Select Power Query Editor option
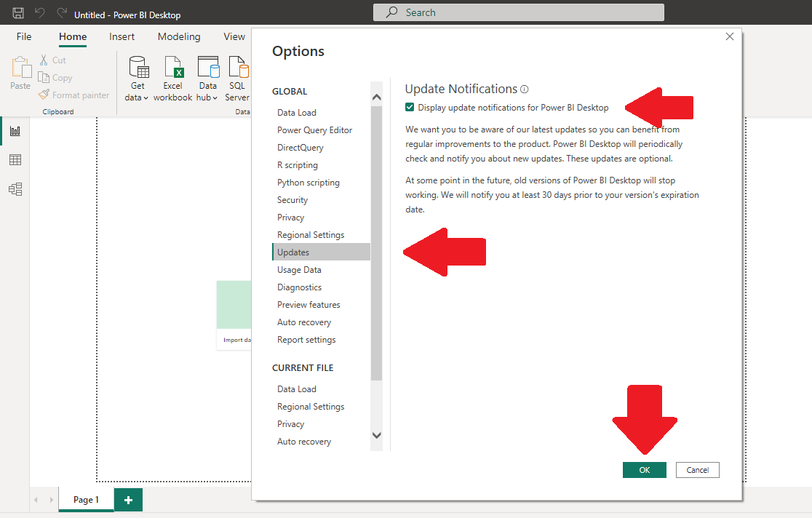 [x=314, y=130]
